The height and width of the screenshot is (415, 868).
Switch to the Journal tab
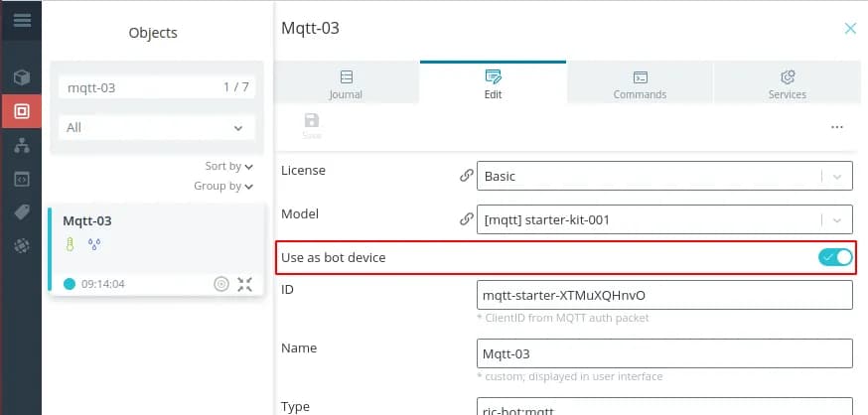point(346,83)
